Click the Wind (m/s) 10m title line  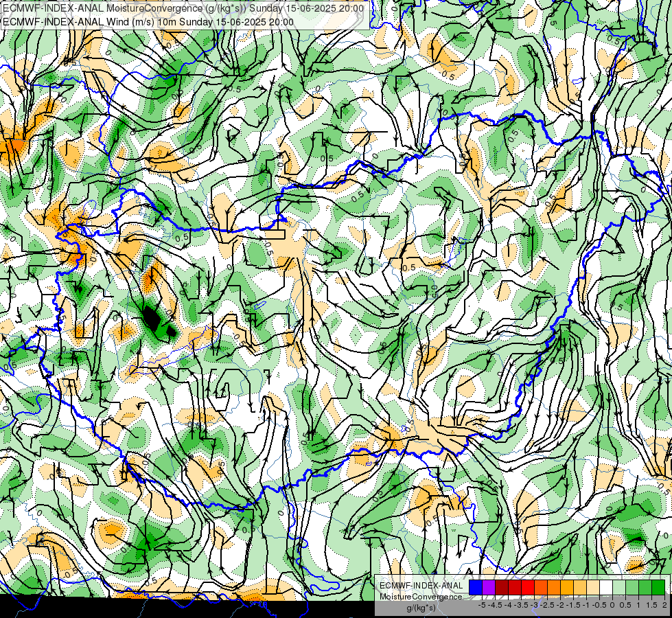coord(148,22)
